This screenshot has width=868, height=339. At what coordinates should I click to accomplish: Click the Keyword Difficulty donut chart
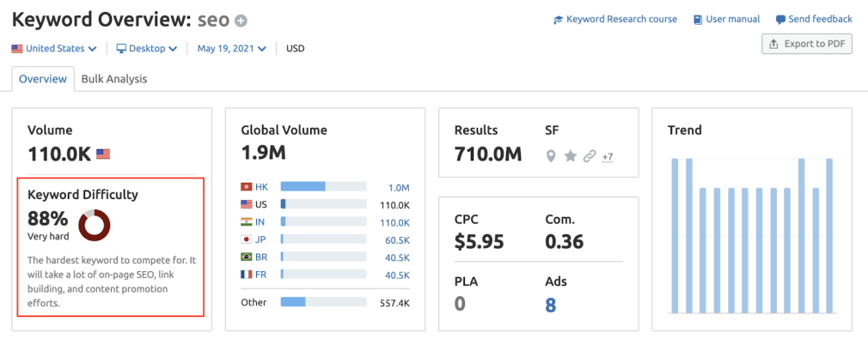click(x=95, y=226)
